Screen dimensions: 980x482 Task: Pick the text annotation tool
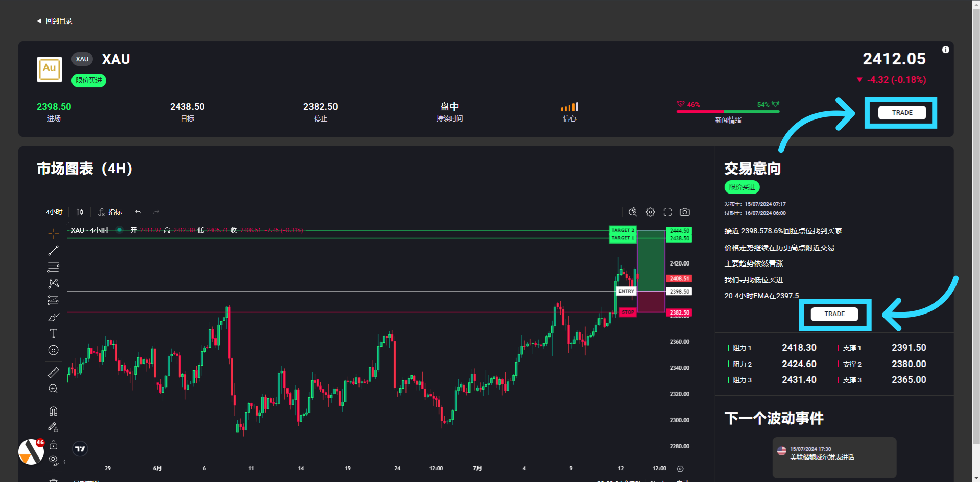54,333
